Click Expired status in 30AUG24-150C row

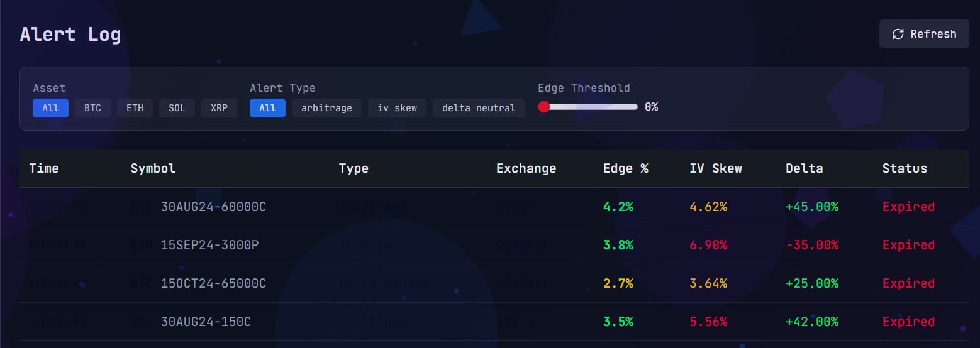click(908, 322)
